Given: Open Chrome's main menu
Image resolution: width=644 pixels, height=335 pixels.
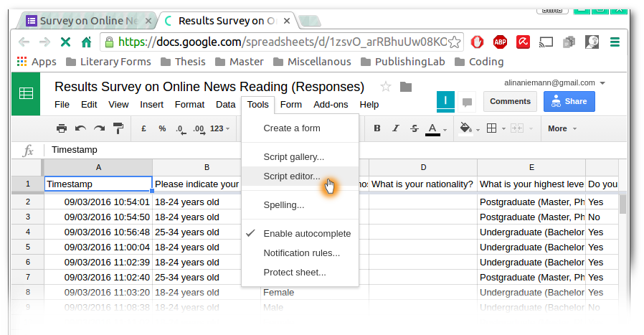Looking at the screenshot, I should coord(615,42).
